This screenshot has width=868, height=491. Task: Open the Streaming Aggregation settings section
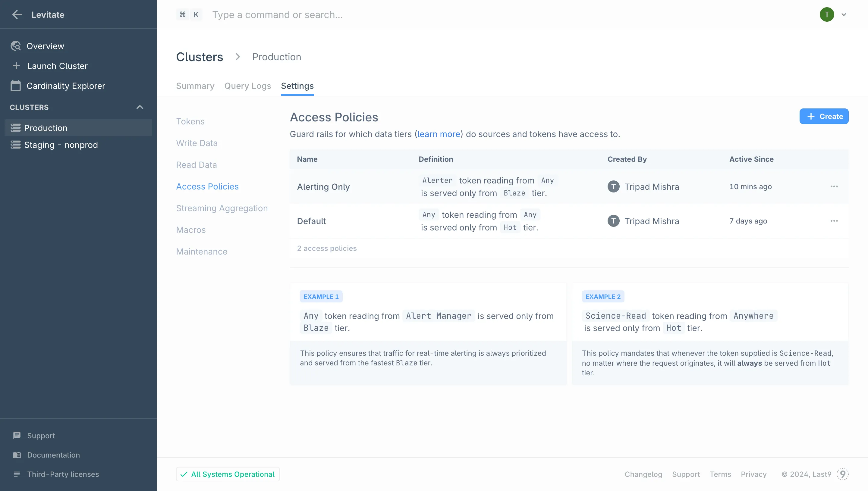(x=222, y=208)
